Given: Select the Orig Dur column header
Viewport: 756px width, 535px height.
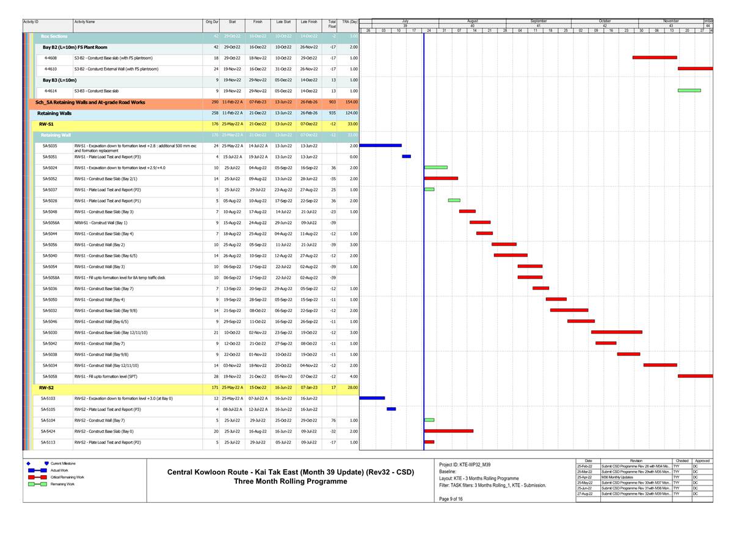Looking at the screenshot, I should tap(211, 20).
